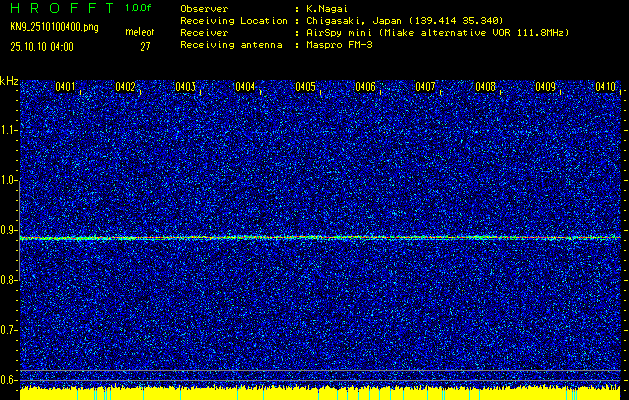
Task: Pick the 0407 time marker
Action: coord(426,88)
